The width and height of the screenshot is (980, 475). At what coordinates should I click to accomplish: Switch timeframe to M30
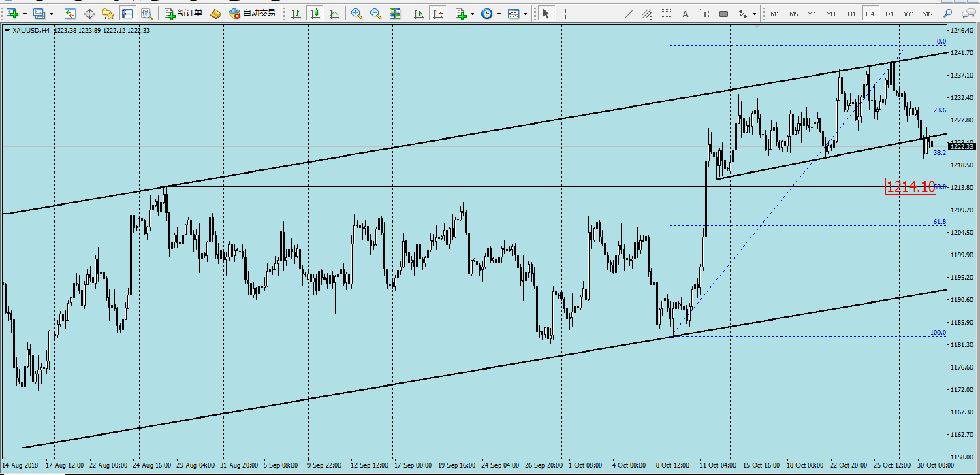(832, 14)
